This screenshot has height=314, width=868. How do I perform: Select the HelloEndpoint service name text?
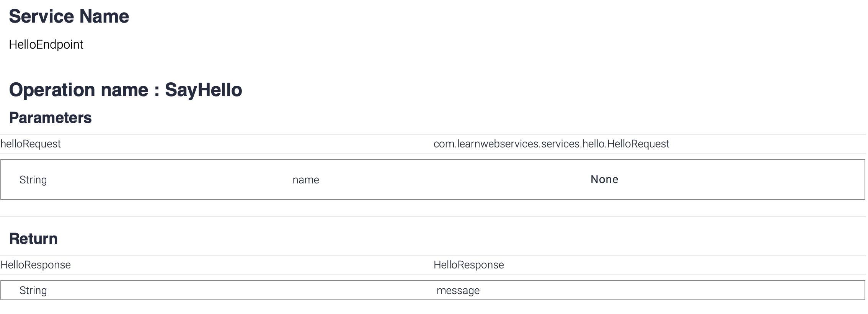46,45
